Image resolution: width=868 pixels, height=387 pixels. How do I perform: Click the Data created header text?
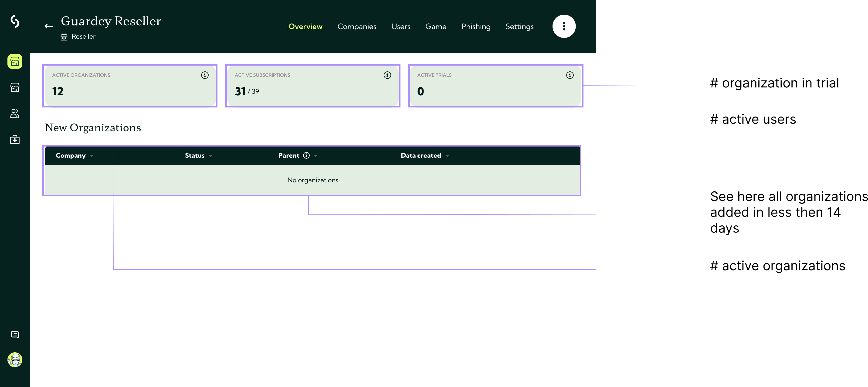coord(421,155)
